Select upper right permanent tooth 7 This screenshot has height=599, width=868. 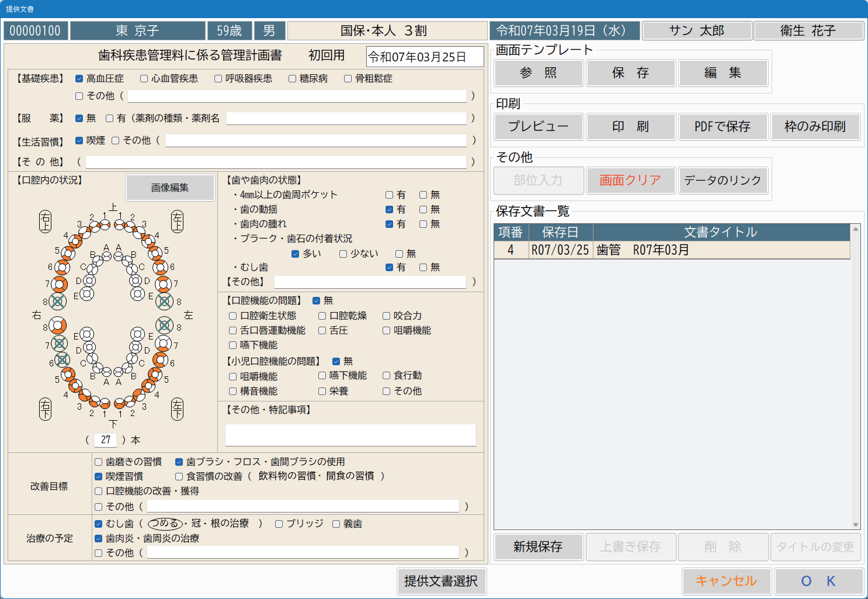[x=59, y=284]
